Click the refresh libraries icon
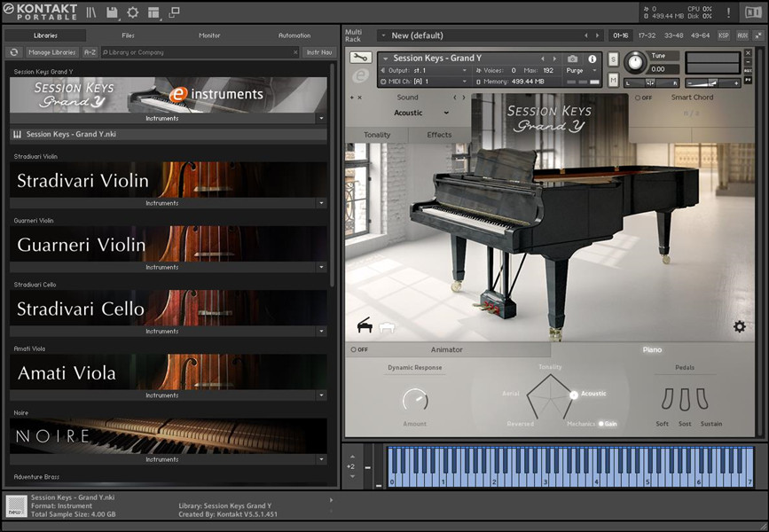Screen dimensions: 769x532 click(x=14, y=52)
